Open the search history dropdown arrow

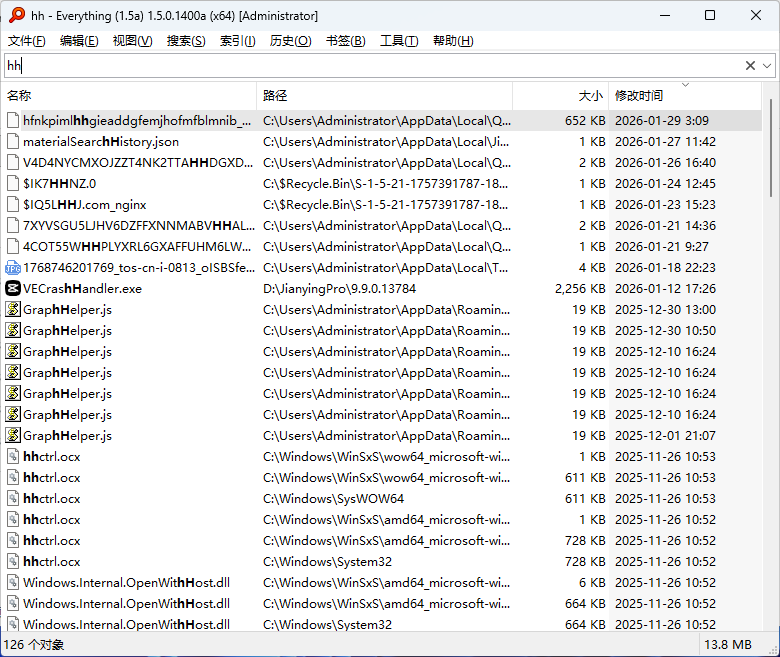tap(767, 65)
